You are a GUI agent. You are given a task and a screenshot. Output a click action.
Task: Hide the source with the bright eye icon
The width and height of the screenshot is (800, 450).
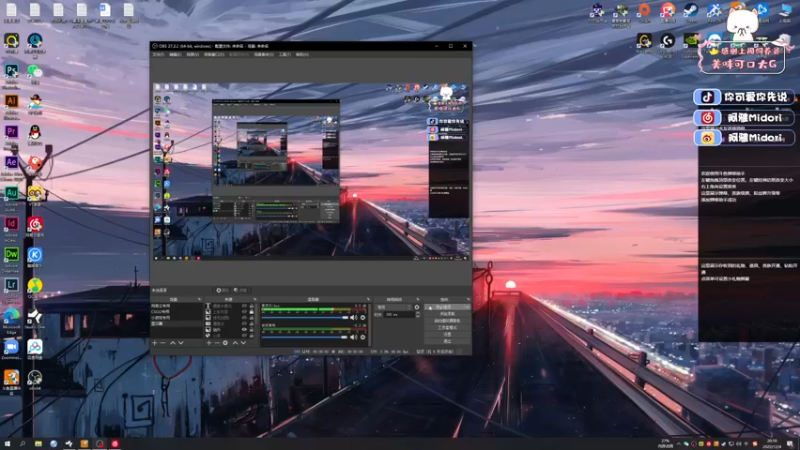pos(244,330)
